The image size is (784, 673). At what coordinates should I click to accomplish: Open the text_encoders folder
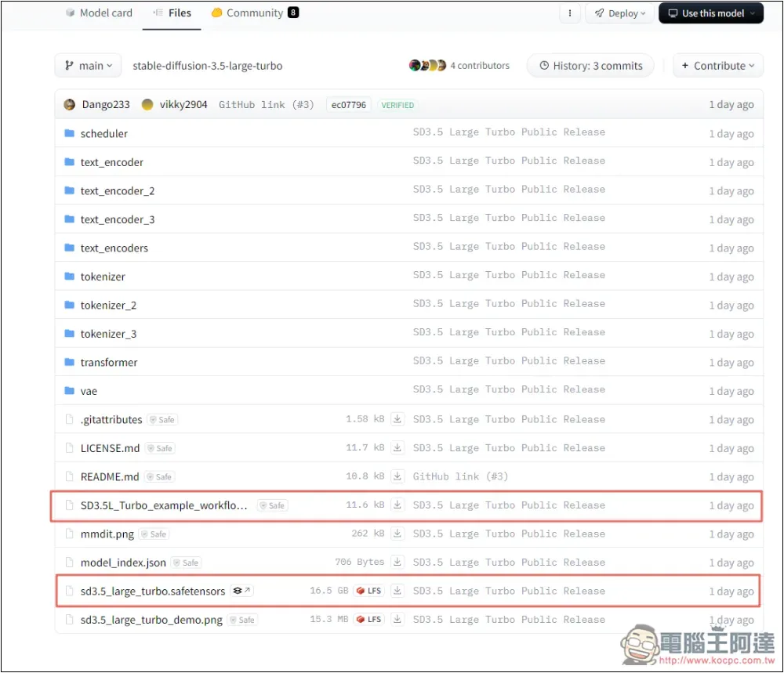pos(114,248)
